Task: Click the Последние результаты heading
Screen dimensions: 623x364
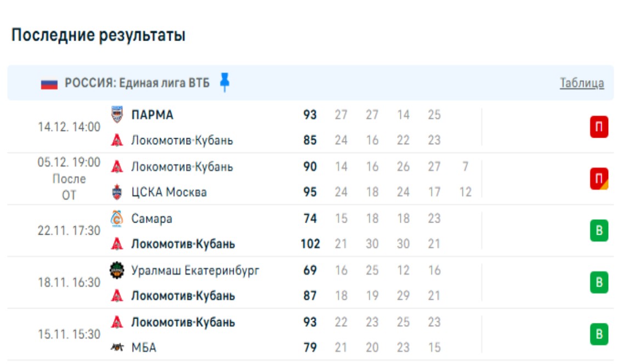Action: point(98,36)
